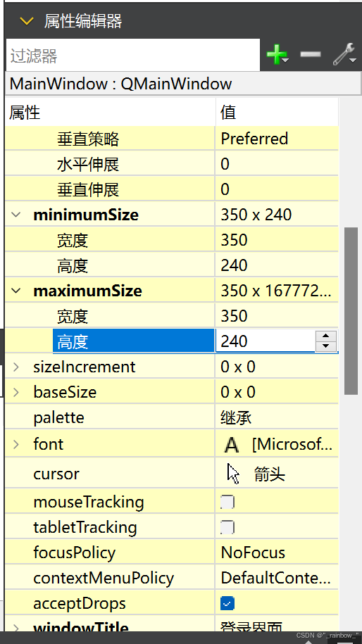Select the 垂直伸展 row

tap(172, 189)
